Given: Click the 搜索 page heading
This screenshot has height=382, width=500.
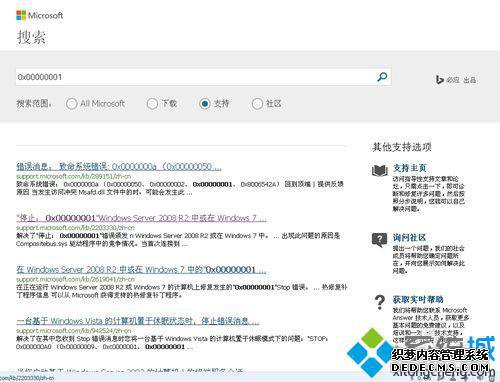Looking at the screenshot, I should (31, 37).
